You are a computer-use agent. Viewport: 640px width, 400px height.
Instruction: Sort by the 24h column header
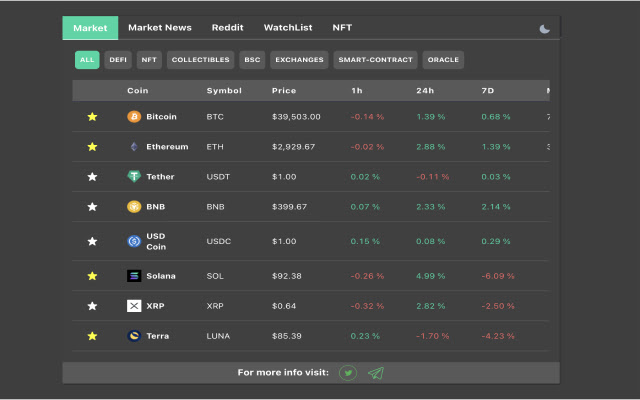[x=425, y=91]
